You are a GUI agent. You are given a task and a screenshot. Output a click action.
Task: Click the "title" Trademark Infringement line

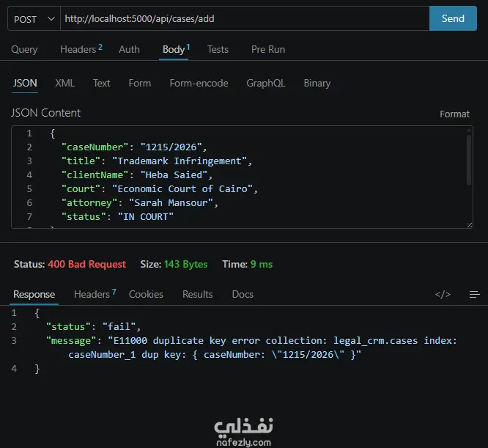tap(157, 161)
